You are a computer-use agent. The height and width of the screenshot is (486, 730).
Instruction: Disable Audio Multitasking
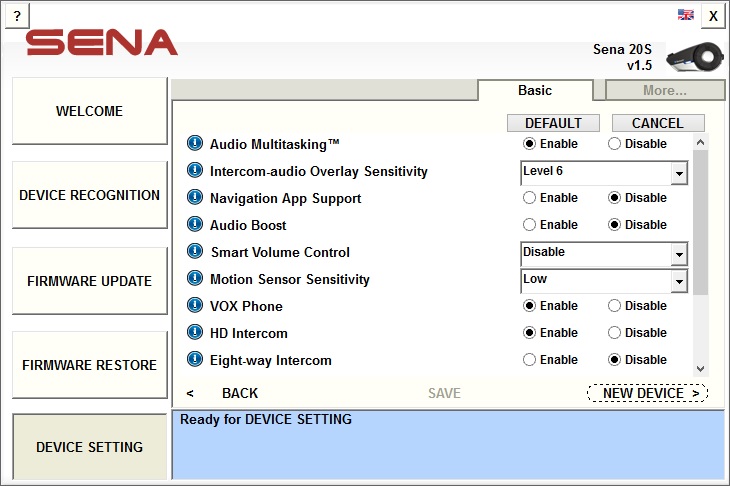[637, 144]
